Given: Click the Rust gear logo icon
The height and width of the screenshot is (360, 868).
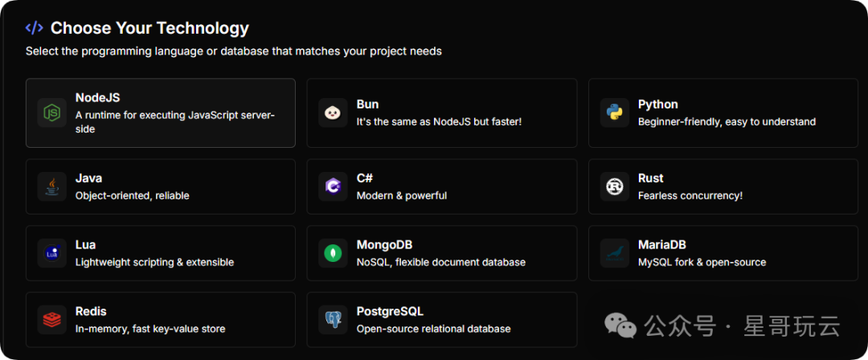Looking at the screenshot, I should (614, 186).
